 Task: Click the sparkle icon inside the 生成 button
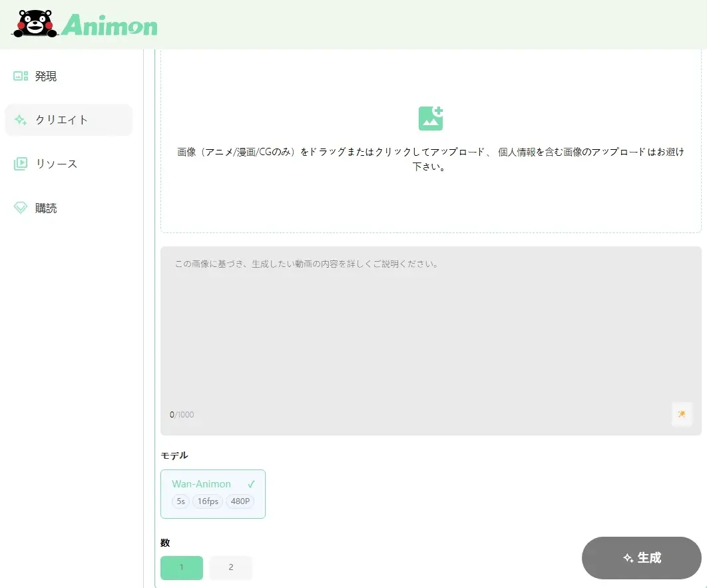[x=628, y=559]
